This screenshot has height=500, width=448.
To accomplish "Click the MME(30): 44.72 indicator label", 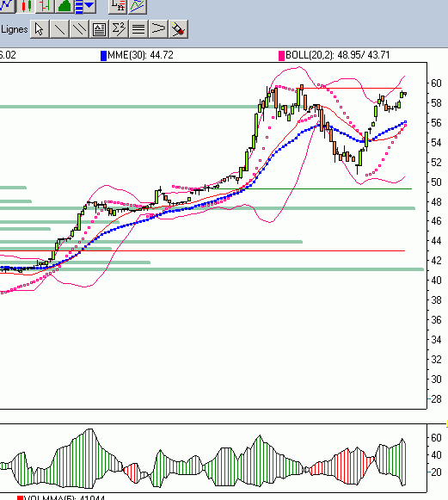I will point(140,55).
